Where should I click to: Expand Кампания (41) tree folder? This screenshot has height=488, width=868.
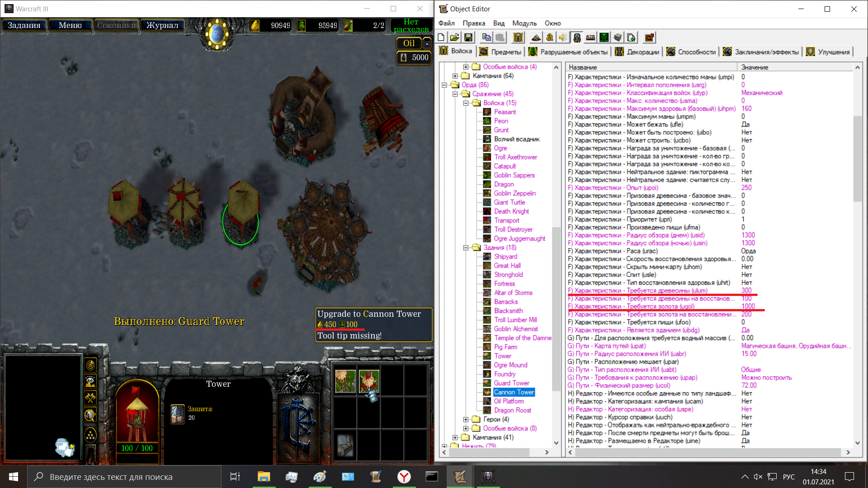(455, 437)
